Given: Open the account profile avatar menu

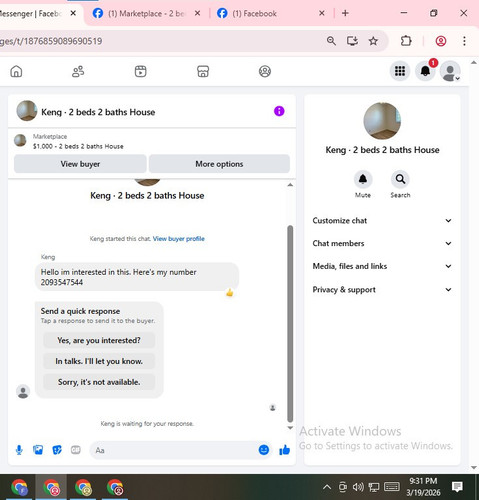Looking at the screenshot, I should coord(450,71).
